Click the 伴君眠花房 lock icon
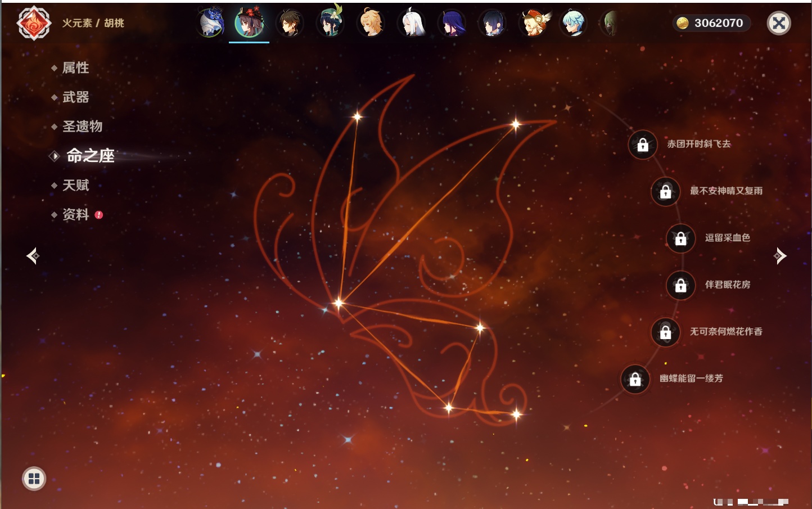This screenshot has width=812, height=509. (x=680, y=285)
